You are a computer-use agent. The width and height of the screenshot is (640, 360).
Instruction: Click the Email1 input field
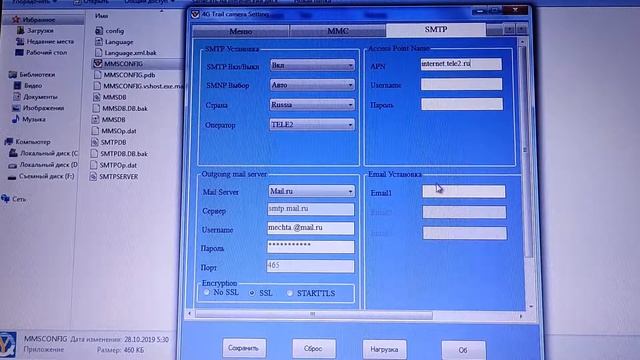464,191
